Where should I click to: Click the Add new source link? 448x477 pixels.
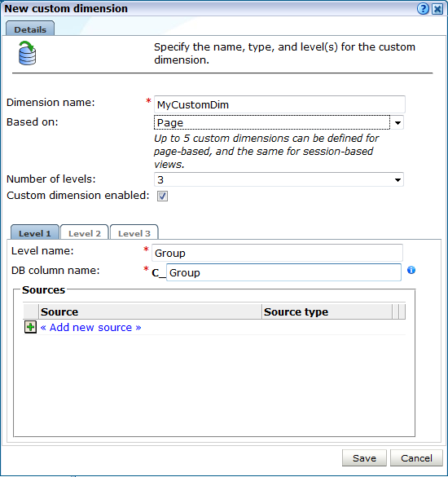91,327
